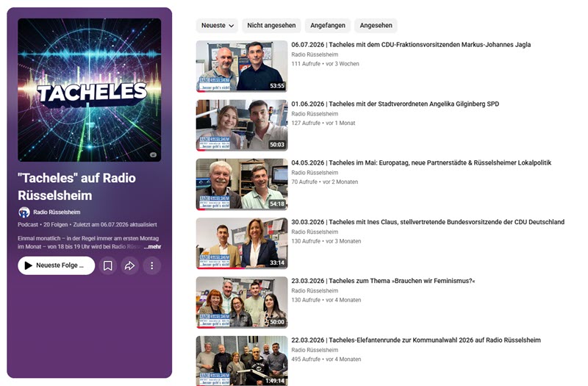Image resolution: width=588 pixels, height=386 pixels.
Task: Click Radio Rüsselsheim under the Jagla episode
Action: 315,54
